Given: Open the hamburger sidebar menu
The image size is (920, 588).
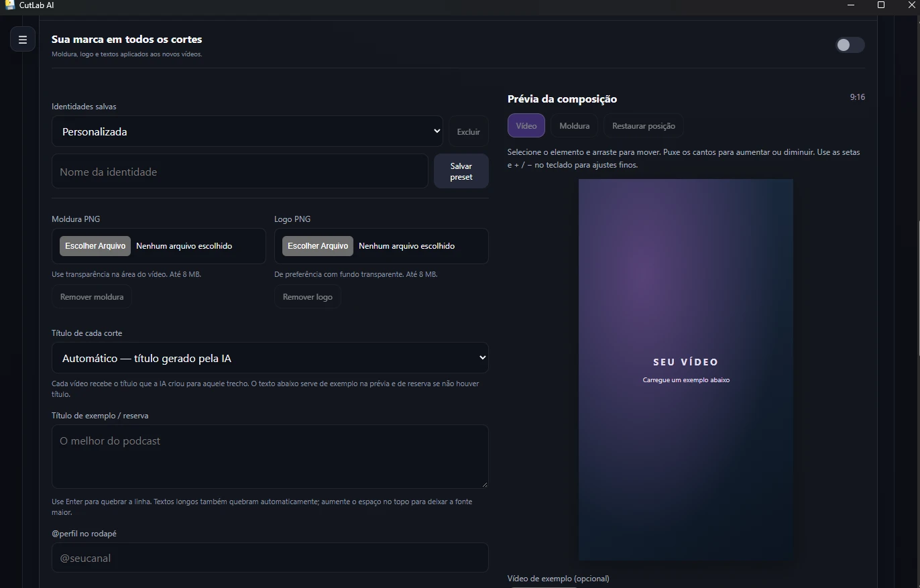Looking at the screenshot, I should tap(22, 40).
